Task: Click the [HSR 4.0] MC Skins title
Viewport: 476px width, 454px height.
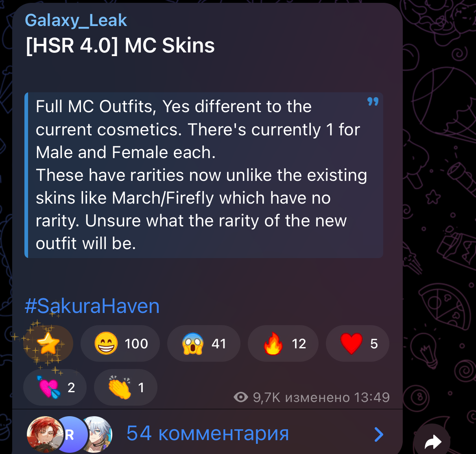Action: [120, 46]
